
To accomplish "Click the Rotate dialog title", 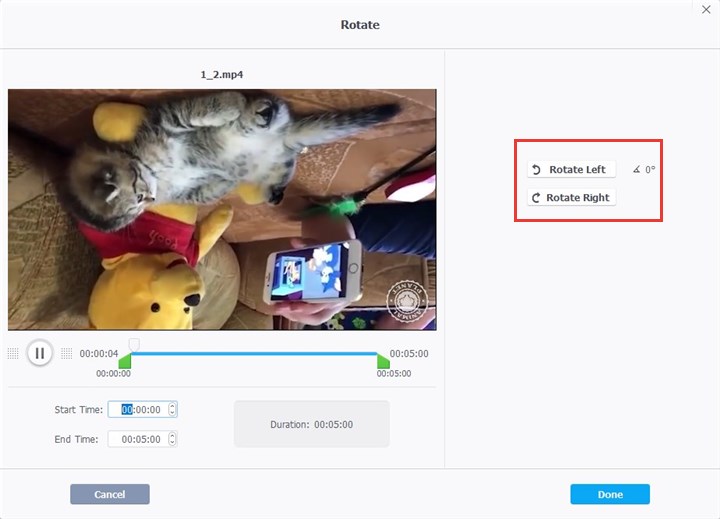I will click(360, 25).
